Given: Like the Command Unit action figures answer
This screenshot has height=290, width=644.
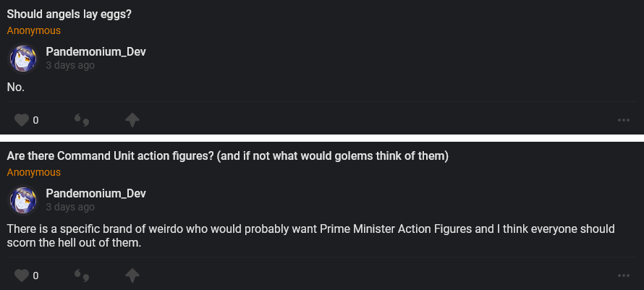Looking at the screenshot, I should pyautogui.click(x=22, y=276).
